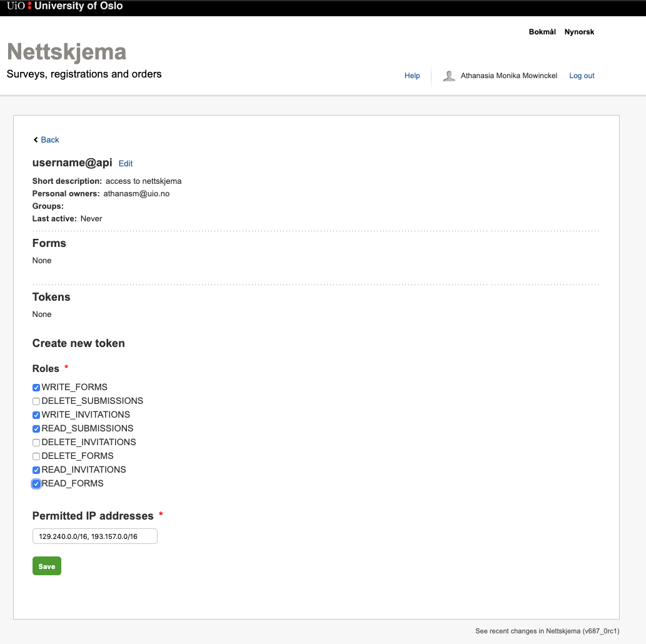Click the 'See recent changes in Nettskjema' footer
646x644 pixels.
[x=547, y=631]
